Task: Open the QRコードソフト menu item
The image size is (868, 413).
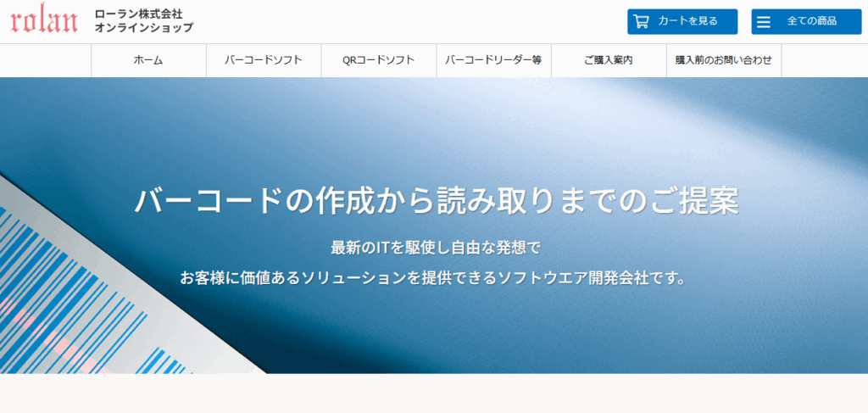Action: point(379,60)
